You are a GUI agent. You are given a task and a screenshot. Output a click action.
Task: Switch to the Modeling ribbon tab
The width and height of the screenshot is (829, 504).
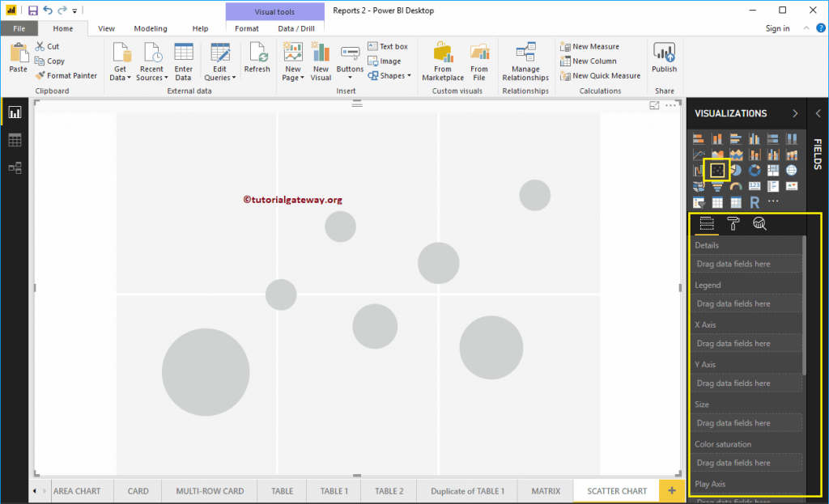coord(150,28)
